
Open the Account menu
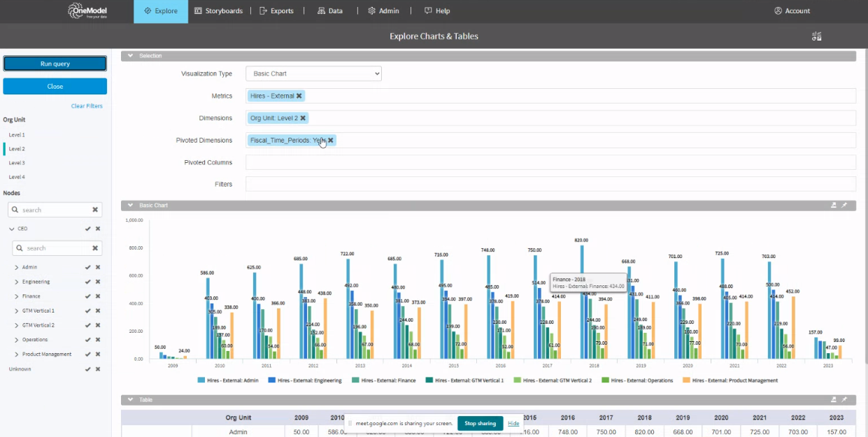pos(792,11)
